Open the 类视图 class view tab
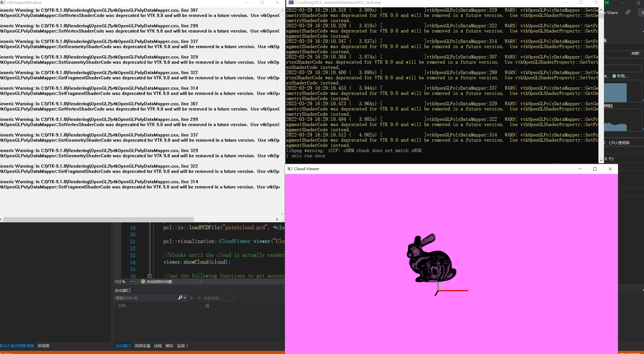Screen dimensions: 644x354 coord(43,346)
